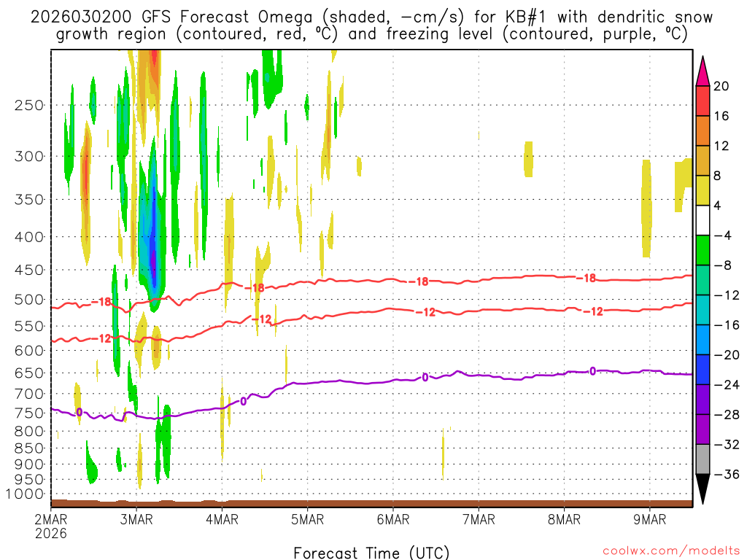The image size is (747, 560).
Task: Click the colorbar value label -36
Action: pos(727,474)
